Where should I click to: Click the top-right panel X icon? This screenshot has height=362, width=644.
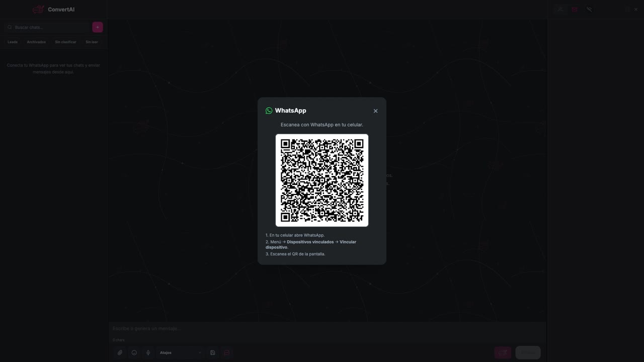[x=636, y=9]
